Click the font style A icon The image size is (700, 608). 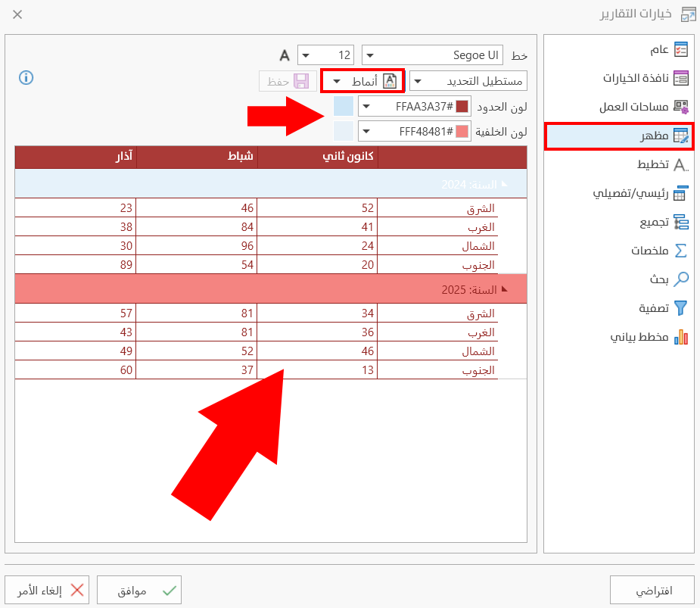tap(285, 55)
